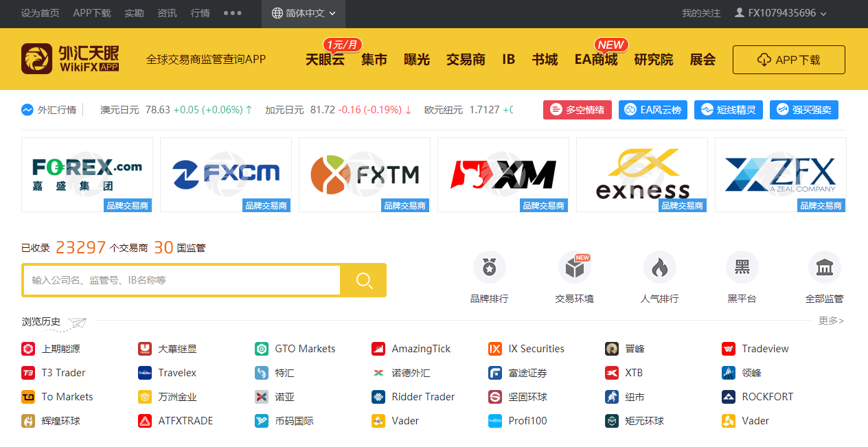Image resolution: width=868 pixels, height=447 pixels.
Task: Open the 实勘 link
Action: [x=134, y=13]
